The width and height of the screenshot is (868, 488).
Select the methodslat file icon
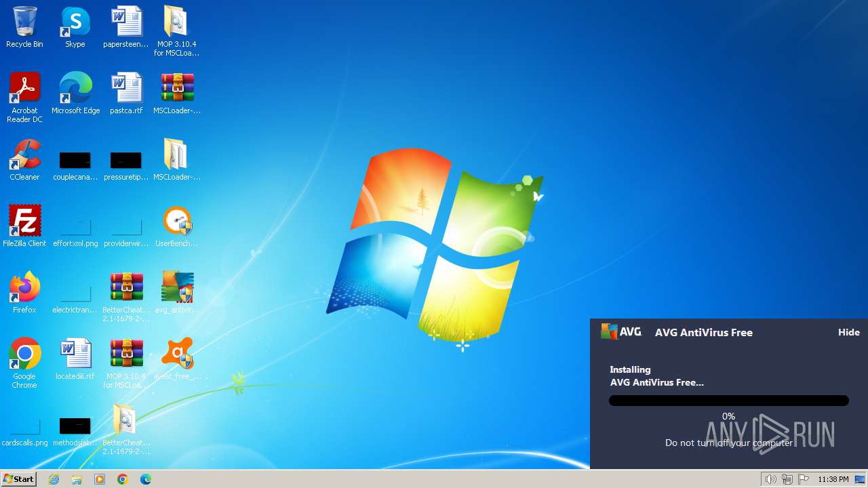pyautogui.click(x=75, y=432)
